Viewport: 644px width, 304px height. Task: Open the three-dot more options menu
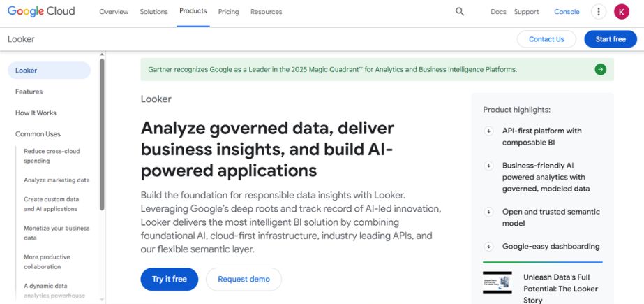(599, 11)
